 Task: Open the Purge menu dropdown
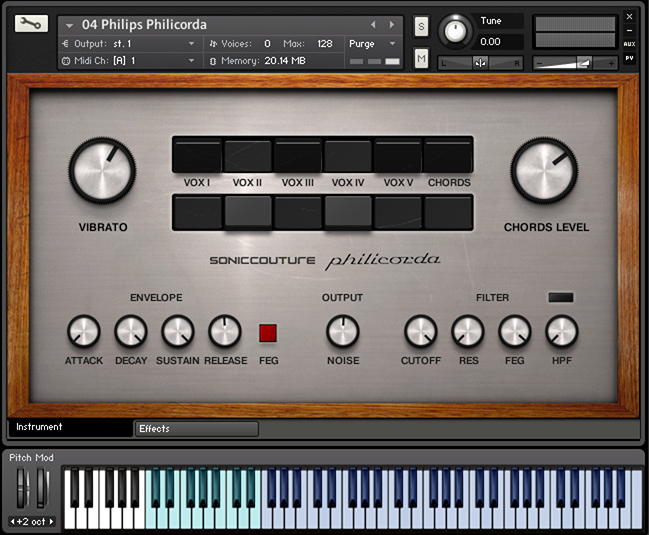pyautogui.click(x=372, y=43)
